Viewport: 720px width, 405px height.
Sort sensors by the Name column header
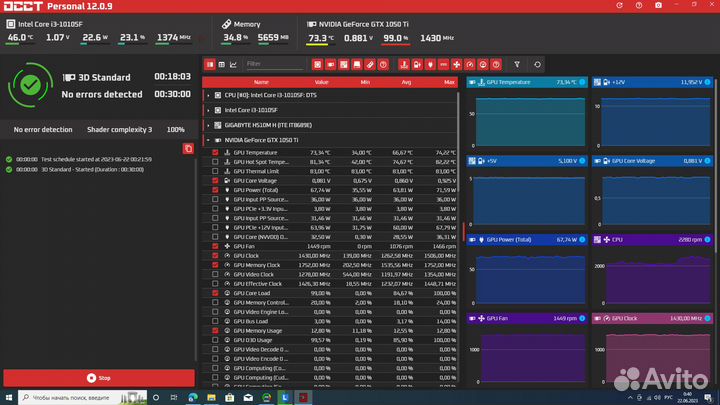(261, 82)
